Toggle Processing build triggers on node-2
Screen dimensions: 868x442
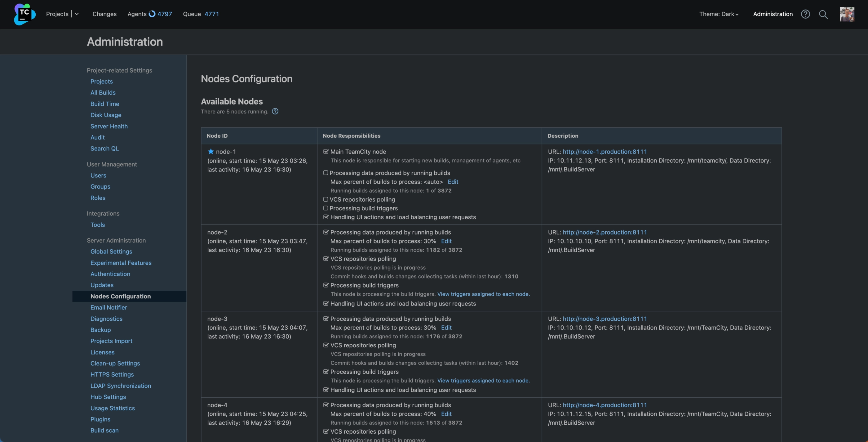pos(326,285)
